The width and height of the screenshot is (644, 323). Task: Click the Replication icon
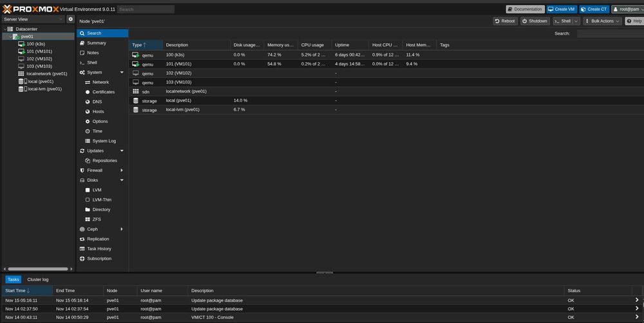(x=82, y=239)
